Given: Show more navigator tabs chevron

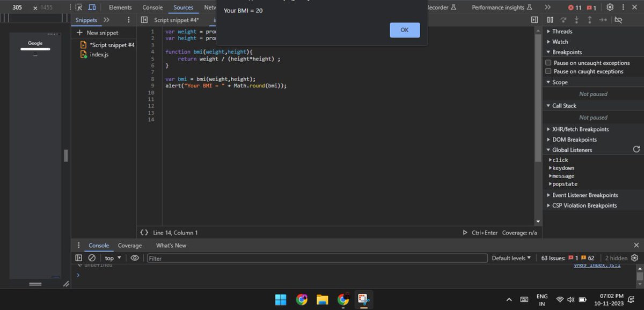Looking at the screenshot, I should [x=106, y=20].
